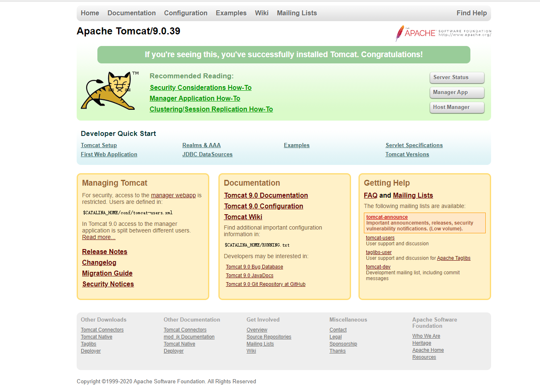Open Tomcat 9.0 Documentation link
This screenshot has height=392, width=540.
[x=266, y=195]
